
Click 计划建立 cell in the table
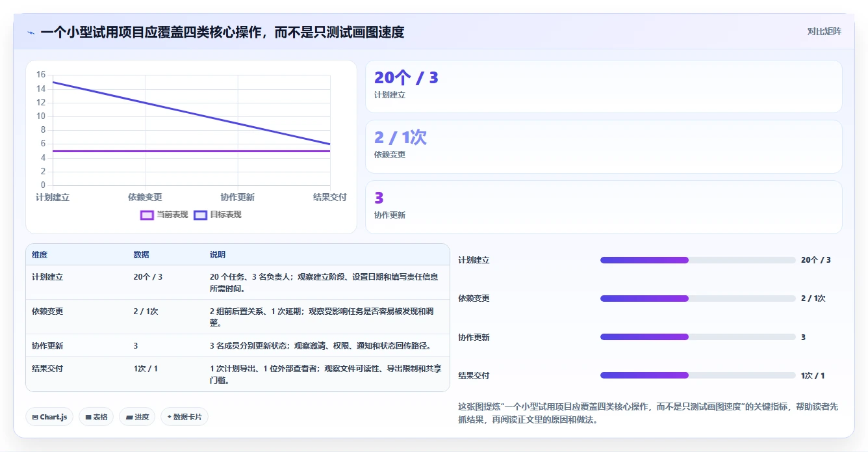47,277
